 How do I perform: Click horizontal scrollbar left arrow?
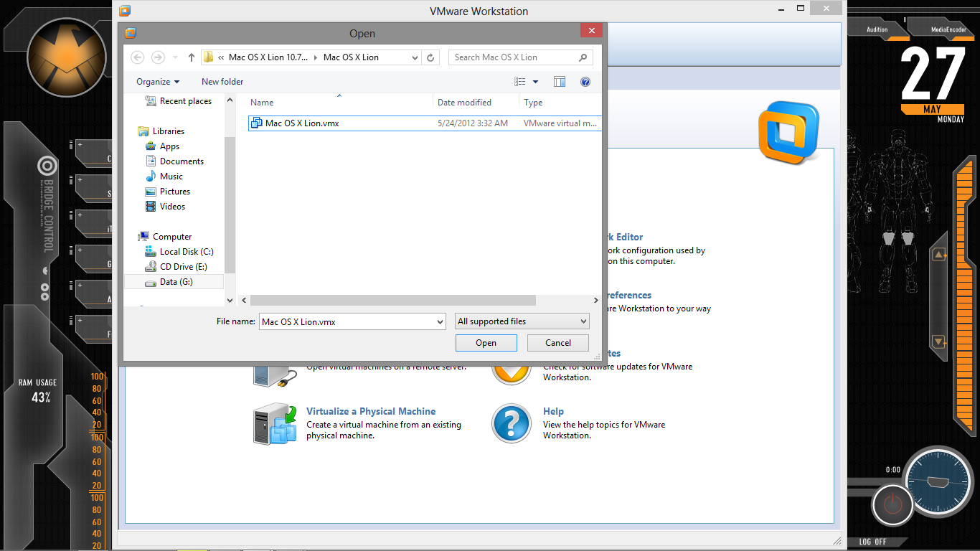(244, 301)
